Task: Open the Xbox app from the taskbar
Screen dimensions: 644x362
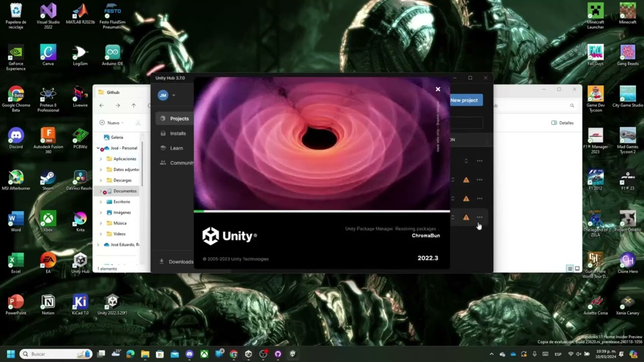Action: pos(204,354)
